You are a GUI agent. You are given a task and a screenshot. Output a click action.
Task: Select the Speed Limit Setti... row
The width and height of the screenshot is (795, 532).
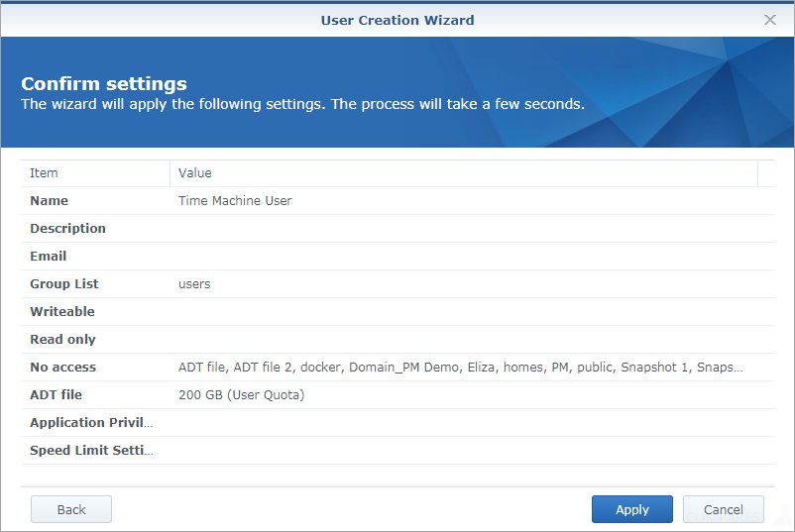pos(397,451)
